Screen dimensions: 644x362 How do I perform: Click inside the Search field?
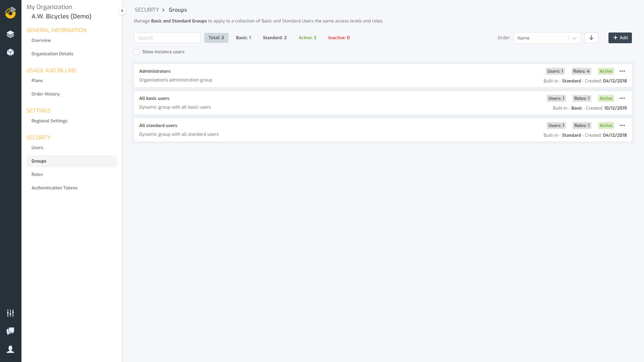167,38
